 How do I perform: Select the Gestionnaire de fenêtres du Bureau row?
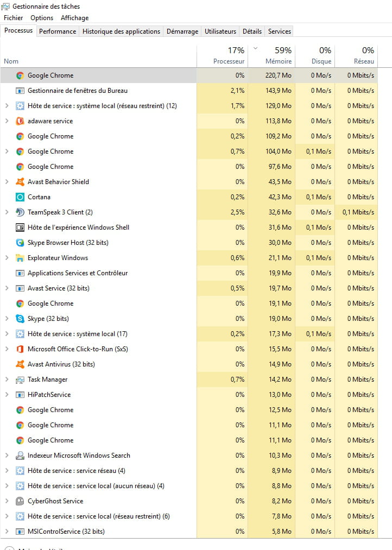coord(78,91)
